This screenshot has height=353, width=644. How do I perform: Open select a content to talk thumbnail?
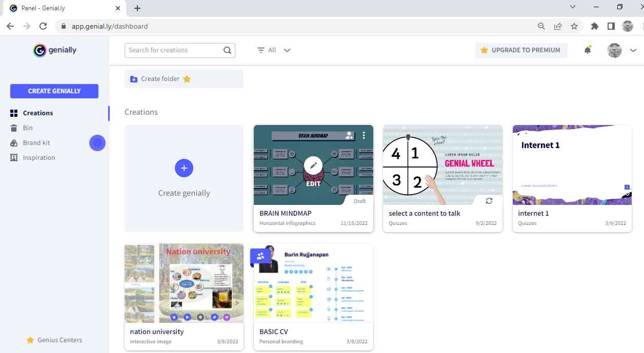point(442,165)
